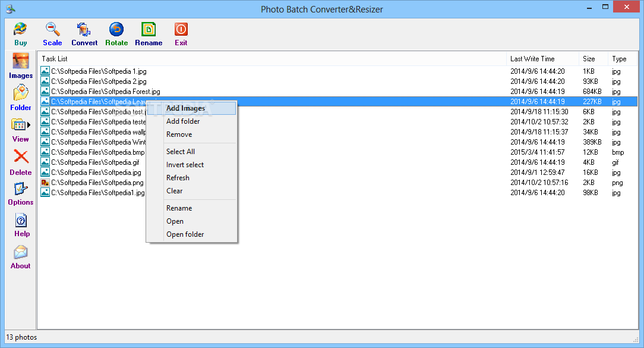Screen dimensions: 644x348
Task: Click the app icon in title bar
Action: pos(10,9)
